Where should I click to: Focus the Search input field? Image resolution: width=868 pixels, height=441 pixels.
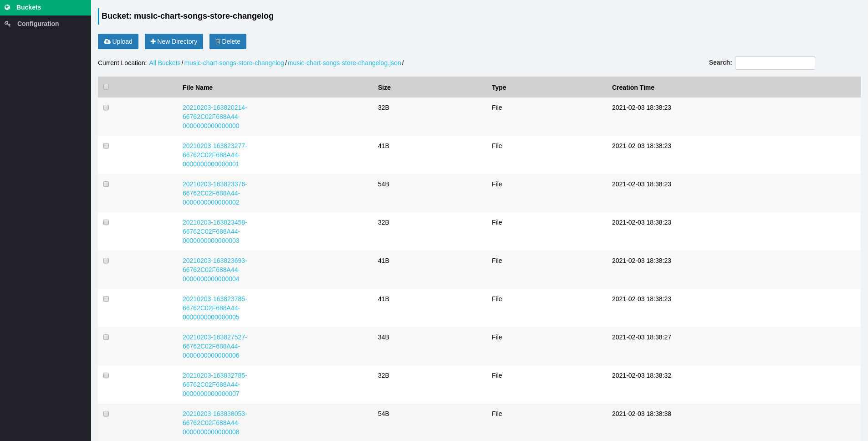(x=775, y=63)
